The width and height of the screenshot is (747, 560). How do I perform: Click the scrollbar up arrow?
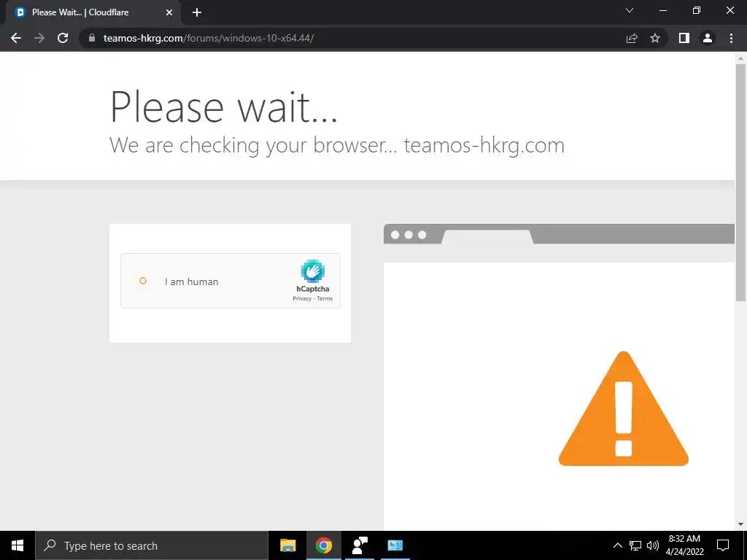pos(740,58)
